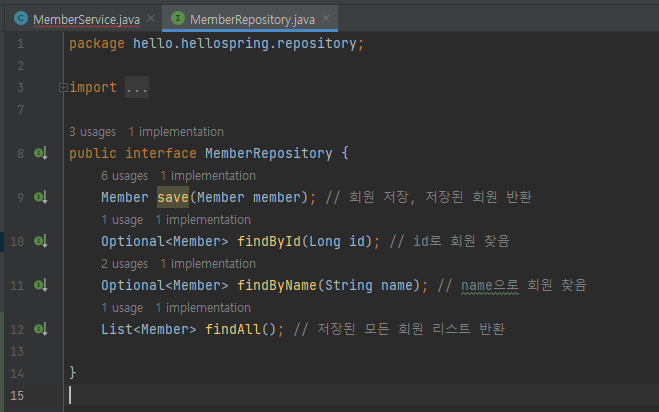Click the List<Member> return type
The height and width of the screenshot is (412, 659).
(x=148, y=329)
